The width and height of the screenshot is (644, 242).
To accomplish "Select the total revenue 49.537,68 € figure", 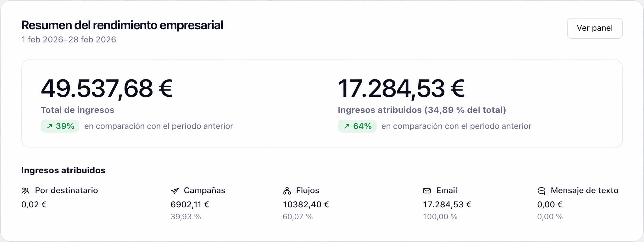I will coord(107,89).
